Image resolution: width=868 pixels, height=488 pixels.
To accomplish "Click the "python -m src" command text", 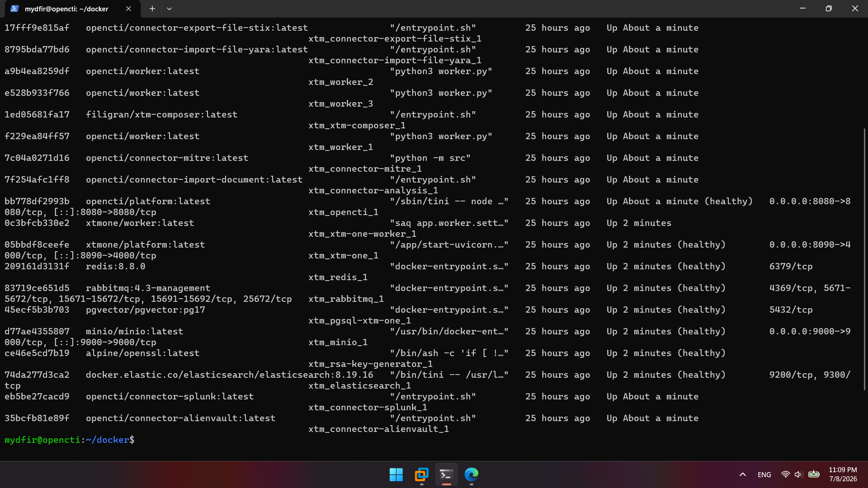I will coord(430,158).
